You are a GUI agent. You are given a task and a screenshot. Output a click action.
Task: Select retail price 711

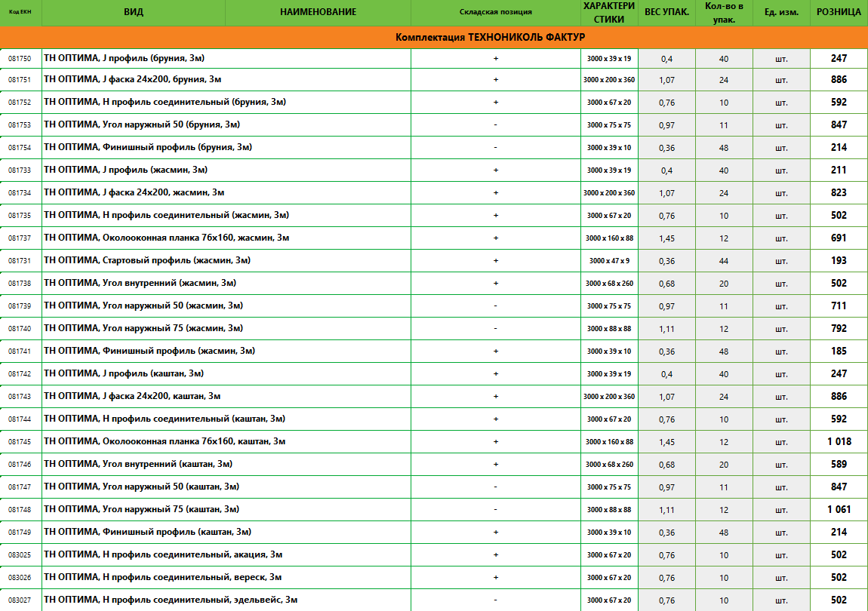839,306
